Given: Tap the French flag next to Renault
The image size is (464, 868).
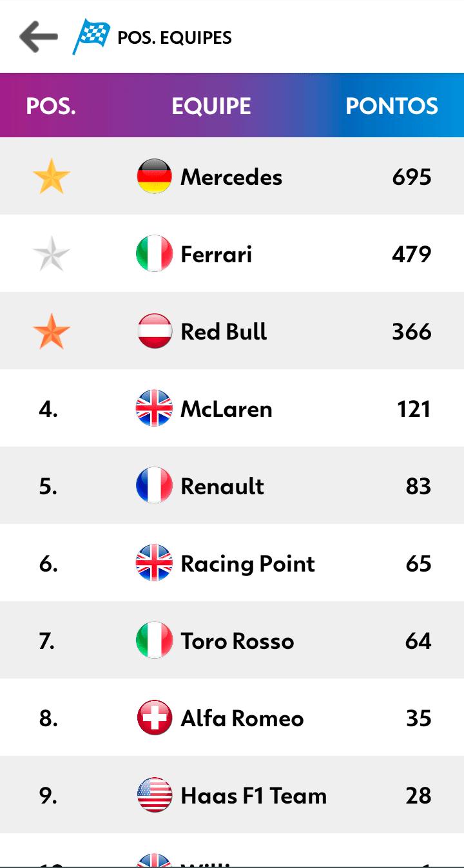Looking at the screenshot, I should click(155, 485).
